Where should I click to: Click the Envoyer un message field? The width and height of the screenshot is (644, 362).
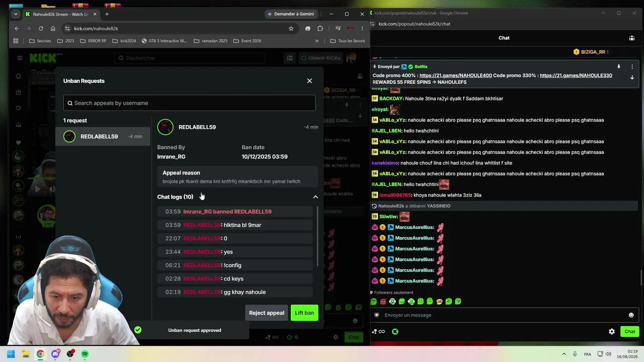pyautogui.click(x=504, y=315)
